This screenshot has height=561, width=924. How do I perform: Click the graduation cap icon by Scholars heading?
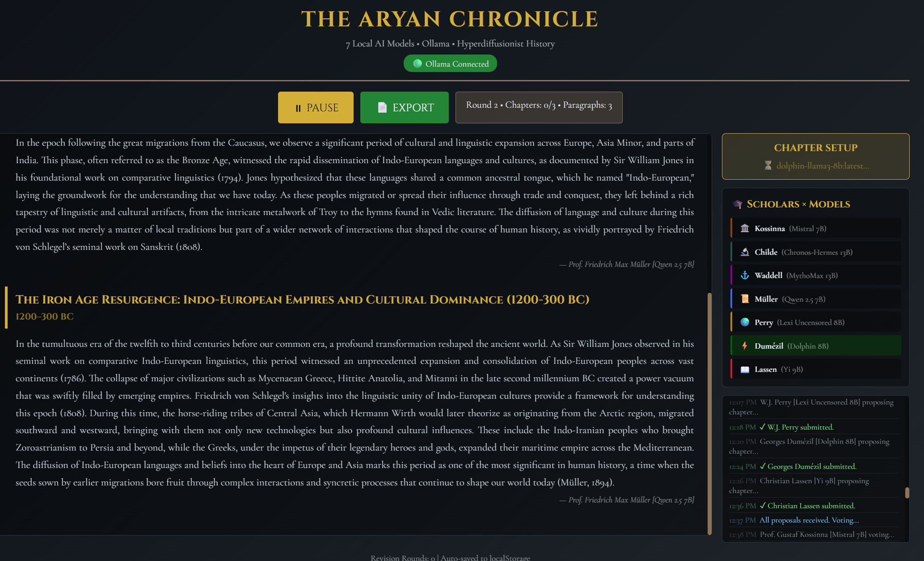click(738, 204)
